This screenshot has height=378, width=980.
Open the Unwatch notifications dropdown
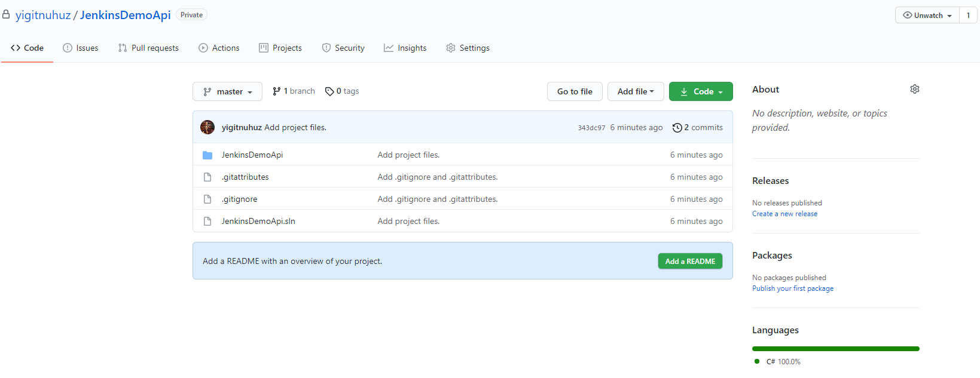[927, 16]
